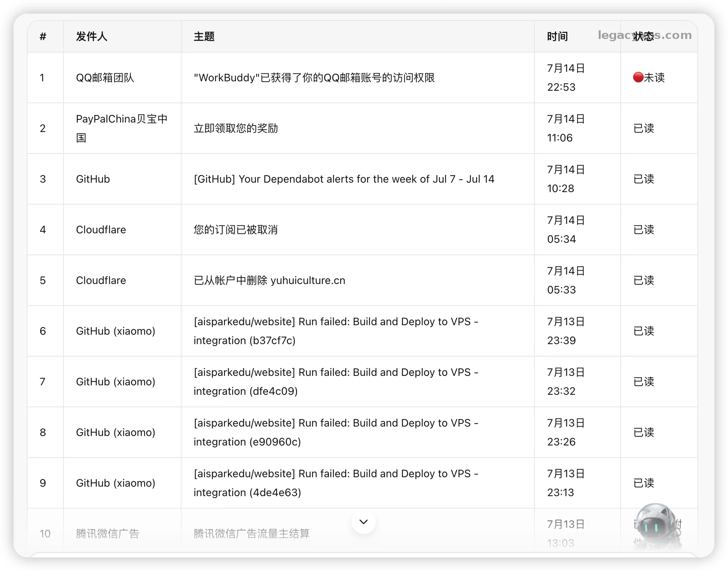Click the # column header

[x=43, y=36]
